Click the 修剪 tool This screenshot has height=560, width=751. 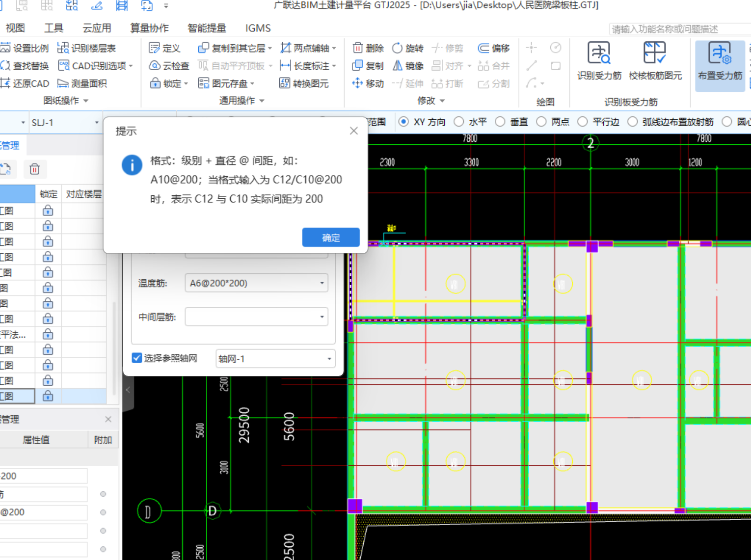447,48
